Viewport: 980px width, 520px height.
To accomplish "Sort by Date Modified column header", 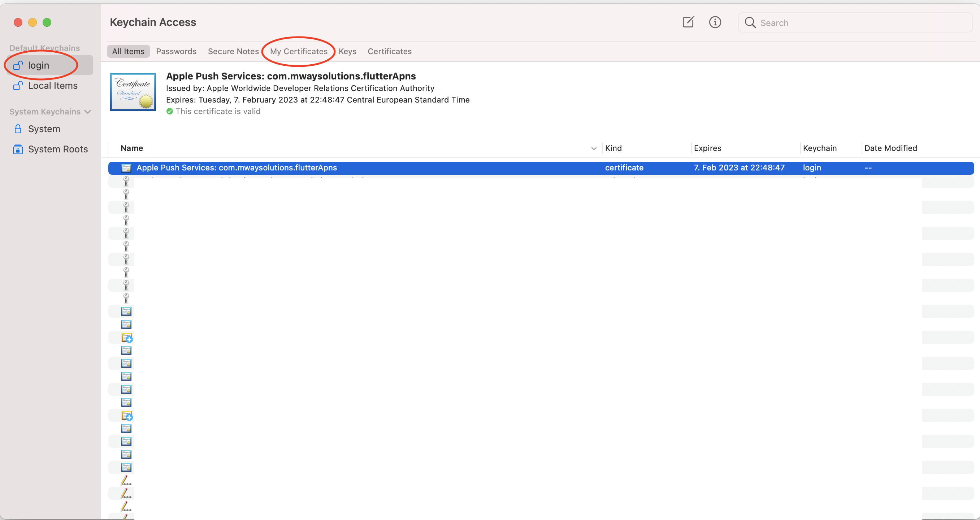I will pyautogui.click(x=890, y=148).
